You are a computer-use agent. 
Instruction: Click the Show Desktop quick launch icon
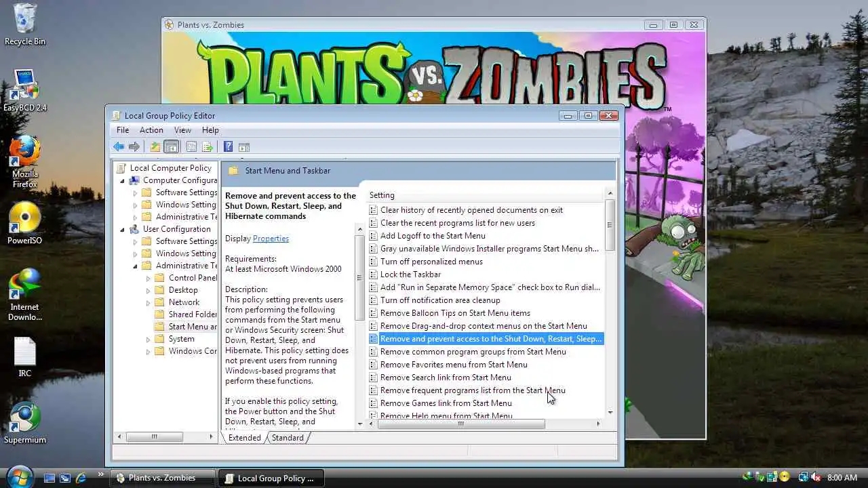pos(50,478)
